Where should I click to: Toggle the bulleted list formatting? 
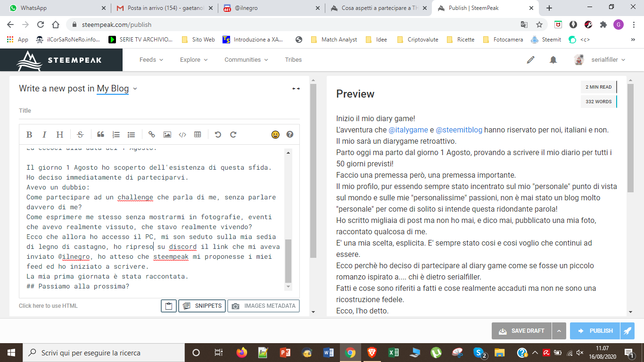point(131,135)
